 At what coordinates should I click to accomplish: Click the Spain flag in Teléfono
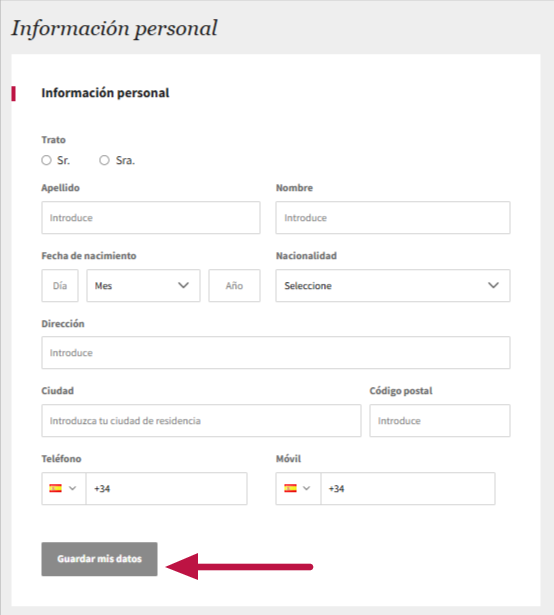55,488
